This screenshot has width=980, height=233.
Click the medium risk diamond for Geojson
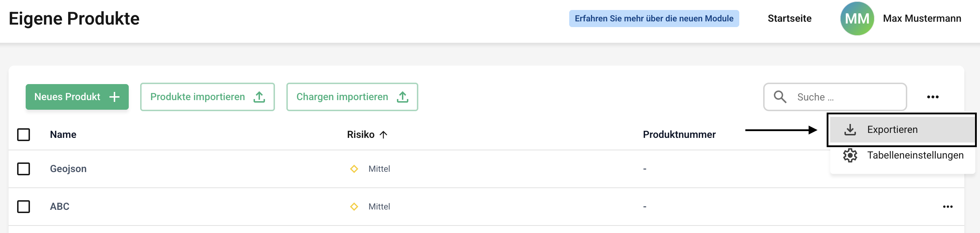354,169
